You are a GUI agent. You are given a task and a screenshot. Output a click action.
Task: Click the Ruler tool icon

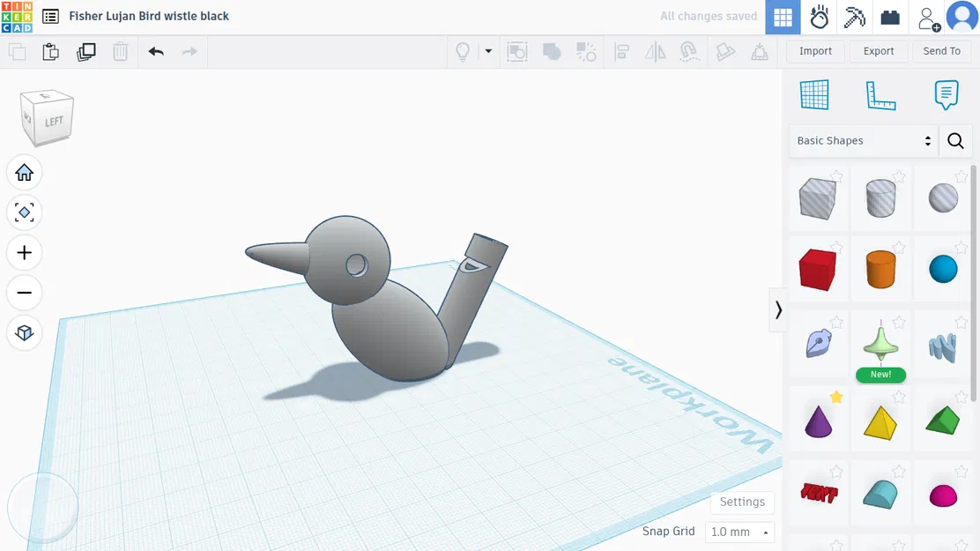[x=880, y=95]
